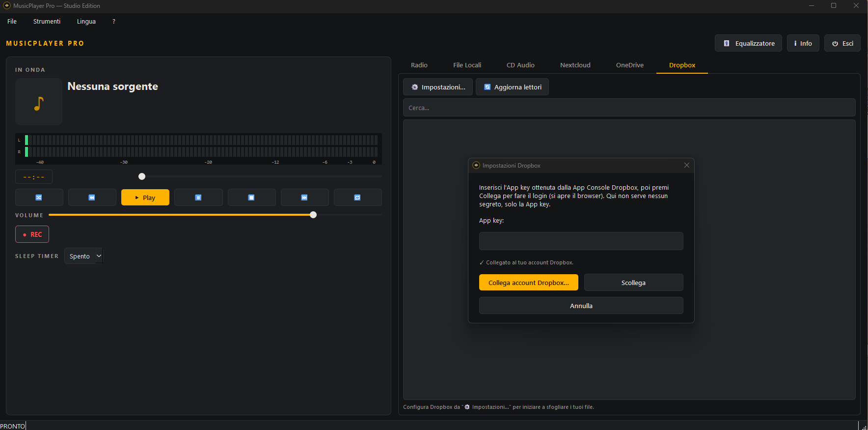The image size is (868, 430).
Task: Click the Impostazioni Dropbox dialog icon
Action: pos(476,166)
